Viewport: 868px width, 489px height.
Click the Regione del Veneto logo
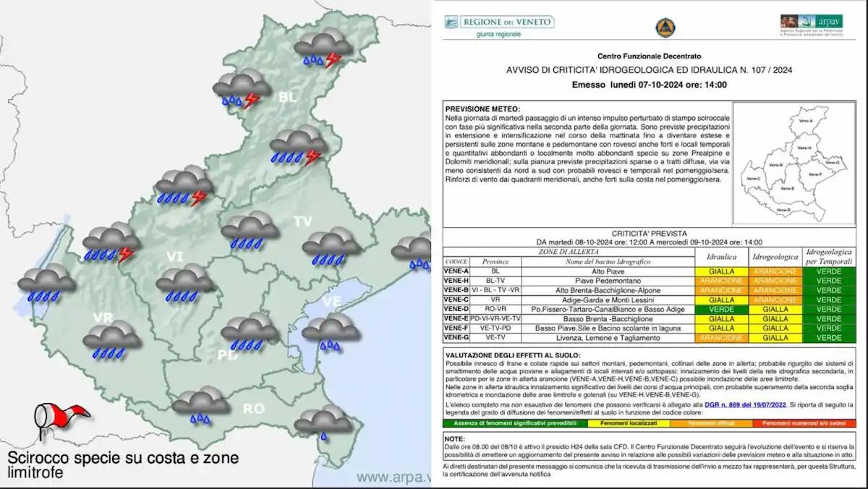coord(498,26)
